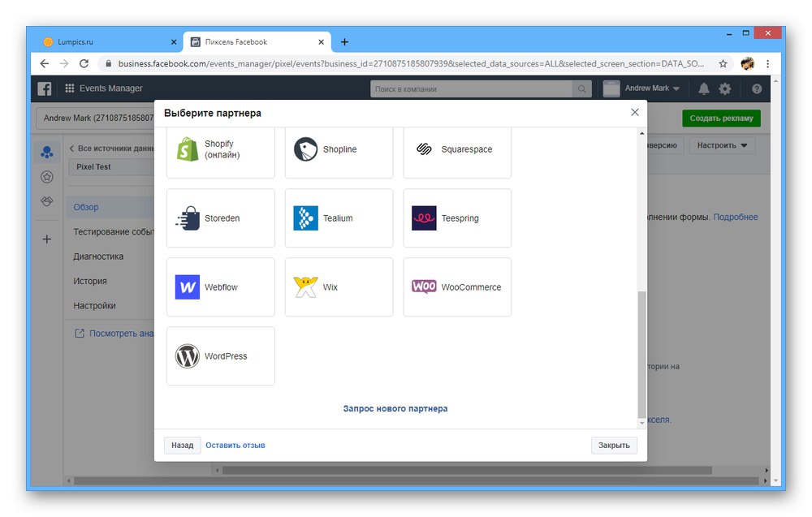812x517 pixels.
Task: Go back in browser history
Action: click(45, 63)
